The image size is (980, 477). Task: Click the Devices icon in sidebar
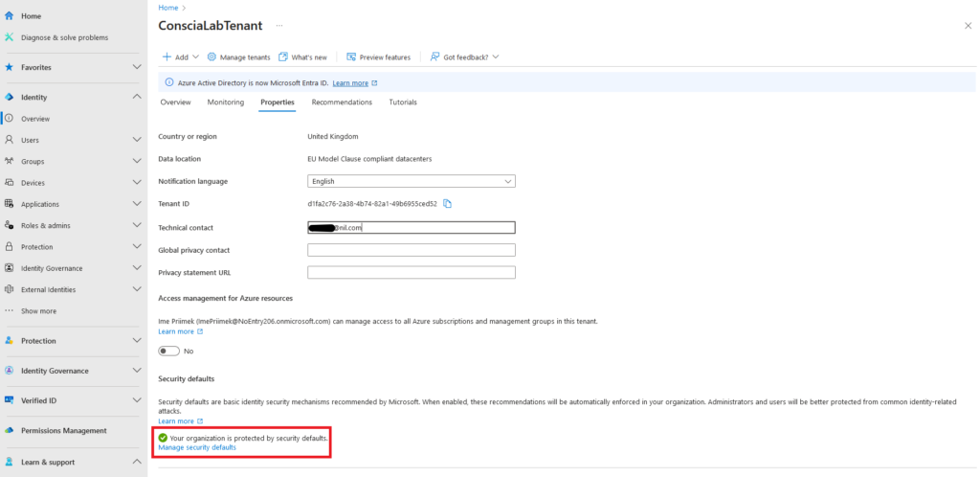(x=9, y=183)
